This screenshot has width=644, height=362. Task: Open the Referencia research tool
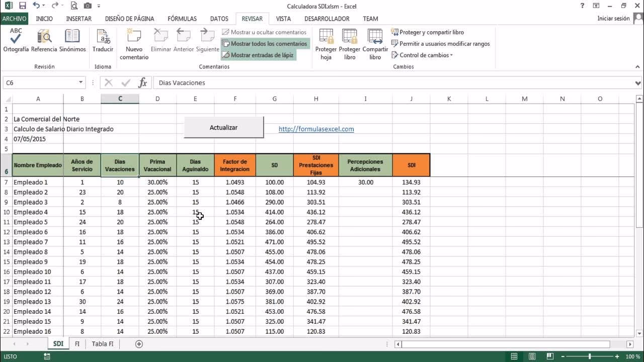click(44, 40)
